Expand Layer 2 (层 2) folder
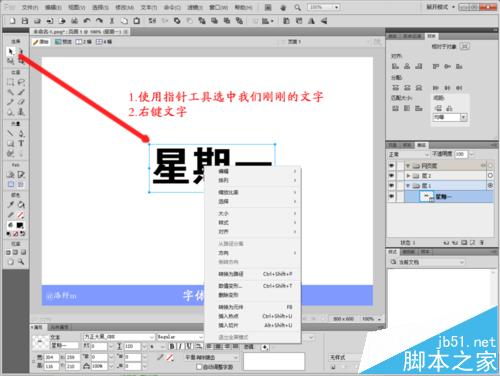Screen dimensions: 500x376 408,175
